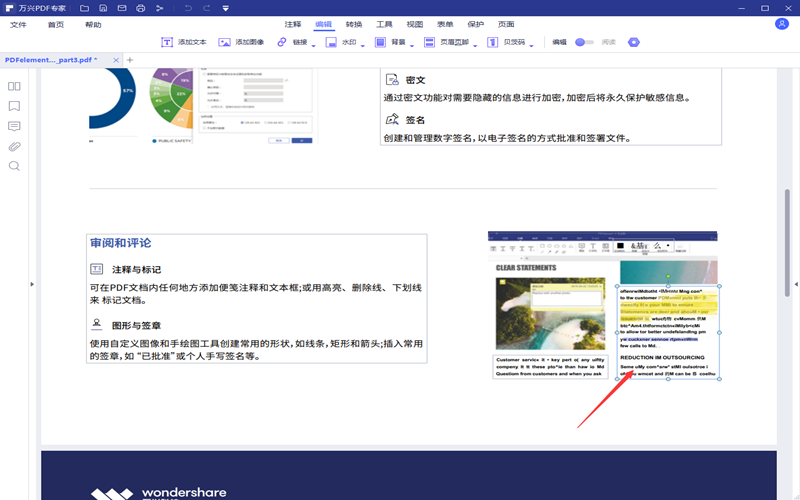Open the Background (背景) dropdown

[x=412, y=45]
